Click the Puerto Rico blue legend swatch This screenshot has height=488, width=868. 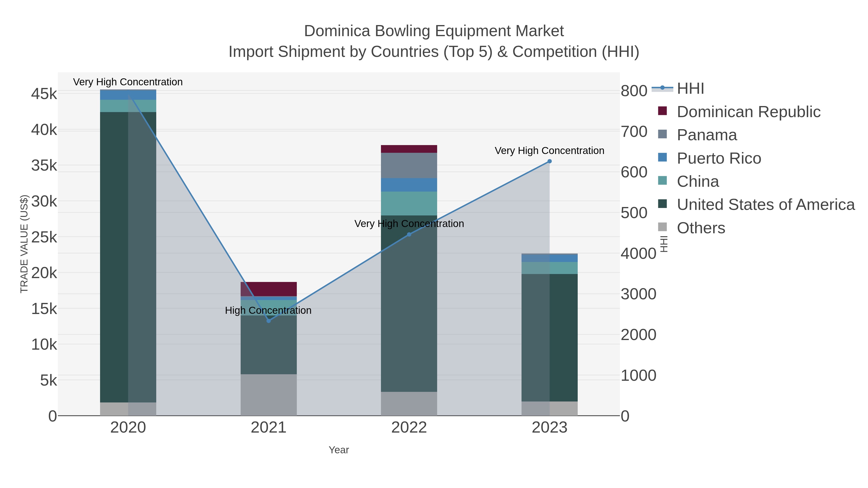[663, 157]
